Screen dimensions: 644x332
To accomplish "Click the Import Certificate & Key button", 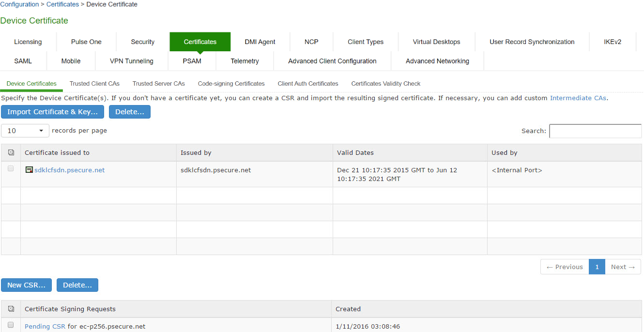I will coord(52,112).
